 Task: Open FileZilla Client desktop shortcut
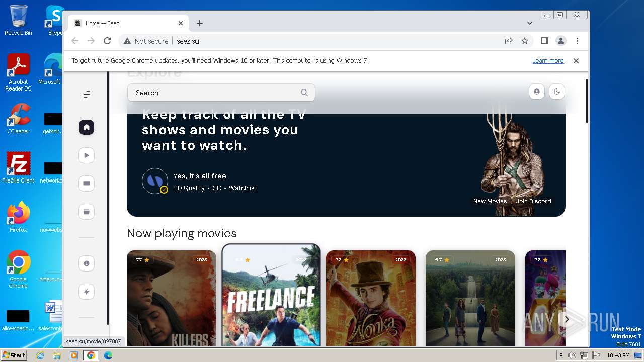point(18,167)
